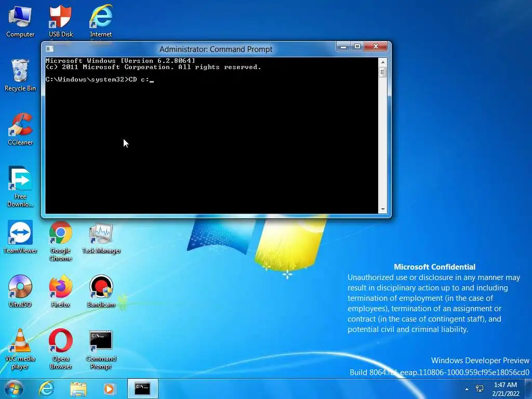Select the Google Chrome desktop icon
This screenshot has height=399, width=532.
tap(60, 241)
